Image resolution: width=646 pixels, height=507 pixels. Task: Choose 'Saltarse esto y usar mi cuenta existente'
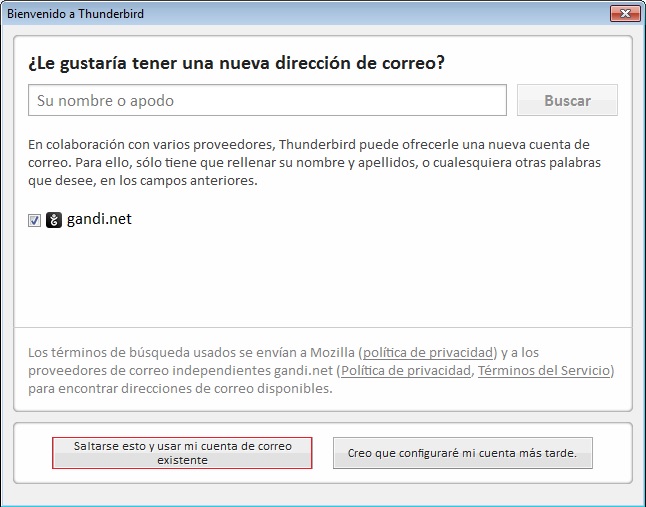[182, 453]
